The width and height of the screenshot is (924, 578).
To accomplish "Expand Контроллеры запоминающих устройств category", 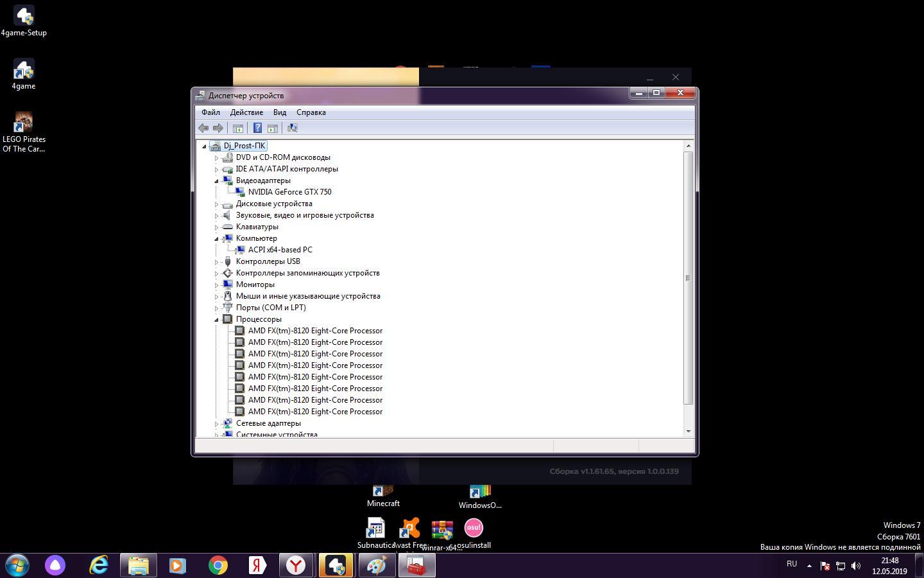I will pyautogui.click(x=216, y=273).
